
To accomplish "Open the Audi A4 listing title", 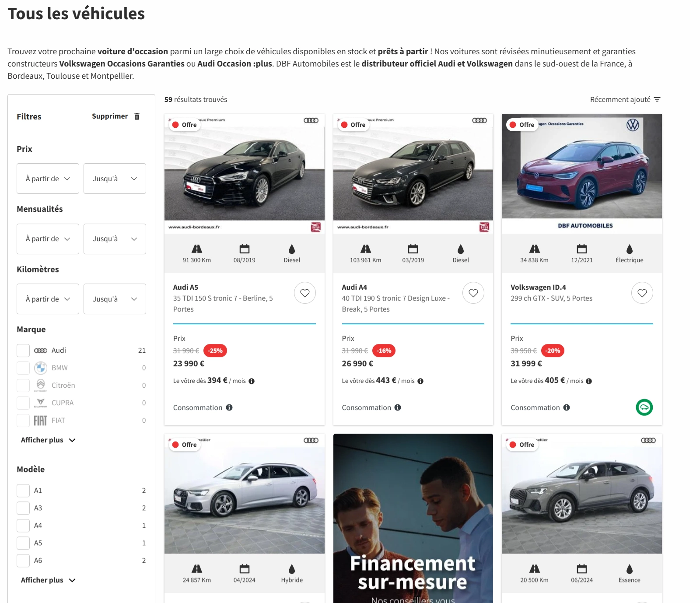I will tap(354, 287).
